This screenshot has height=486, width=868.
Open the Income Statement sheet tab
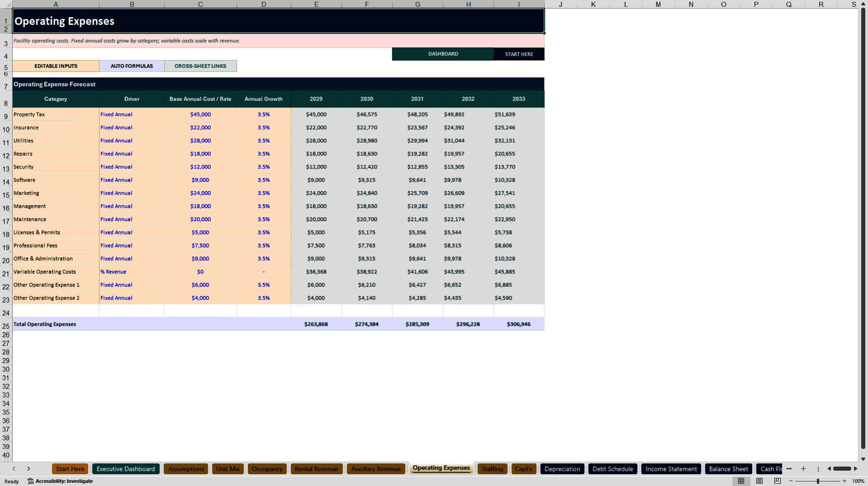671,469
